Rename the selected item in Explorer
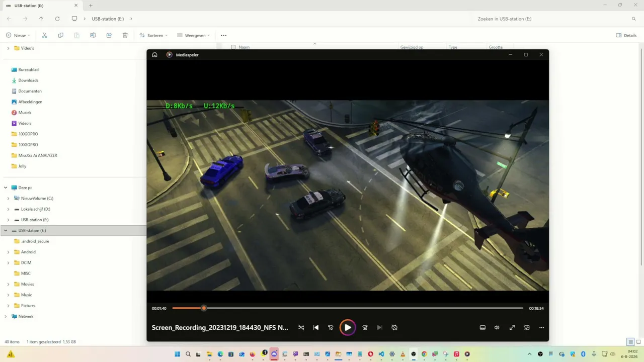The height and width of the screenshot is (362, 644). pyautogui.click(x=93, y=35)
